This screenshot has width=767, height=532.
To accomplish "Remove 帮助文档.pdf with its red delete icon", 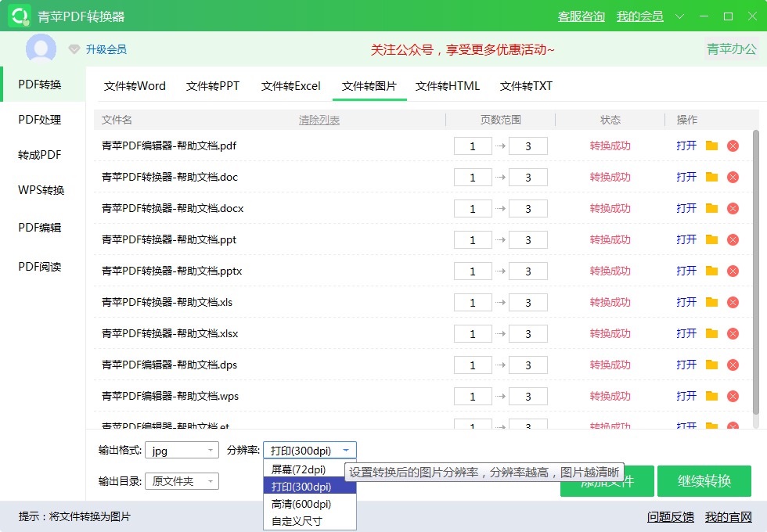I will [733, 146].
